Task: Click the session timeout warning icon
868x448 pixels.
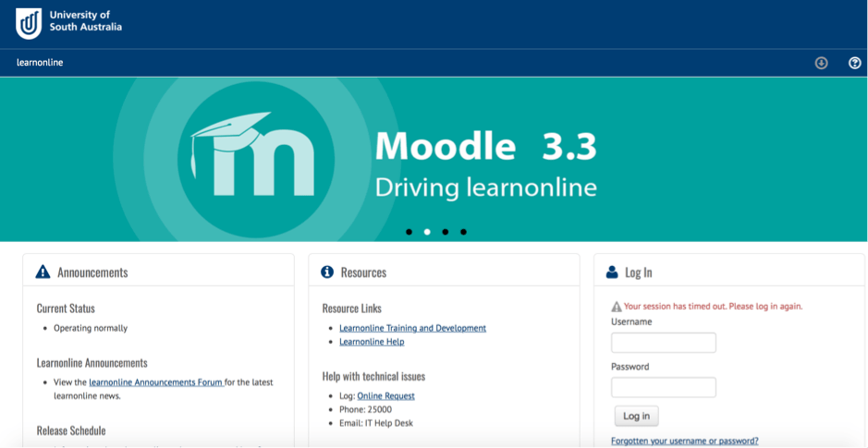Action: click(x=617, y=307)
